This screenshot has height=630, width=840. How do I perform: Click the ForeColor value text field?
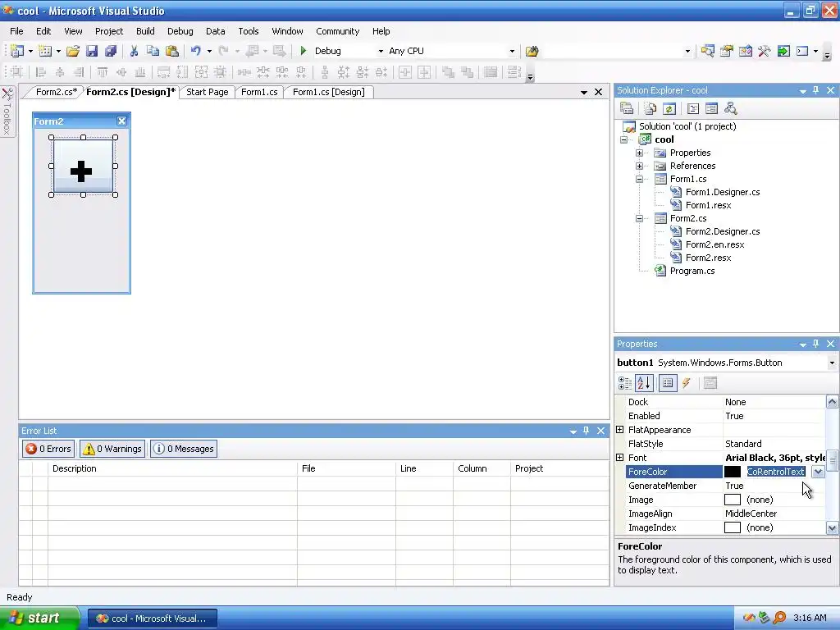tap(776, 472)
